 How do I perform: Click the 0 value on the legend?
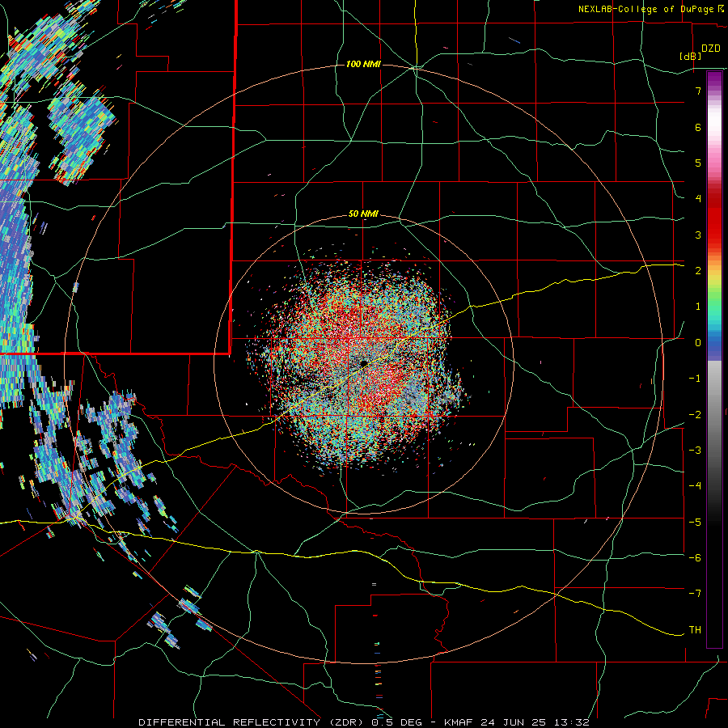[697, 343]
